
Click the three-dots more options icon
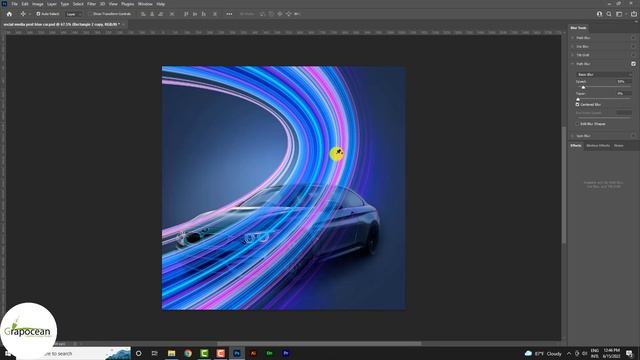tap(229, 14)
